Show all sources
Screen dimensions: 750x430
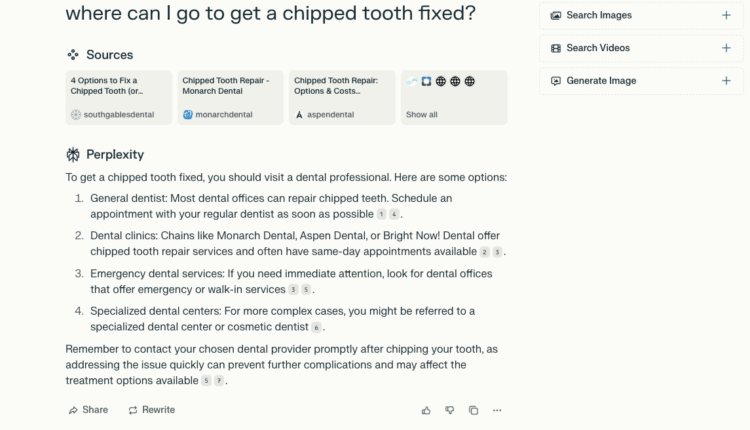pos(454,98)
